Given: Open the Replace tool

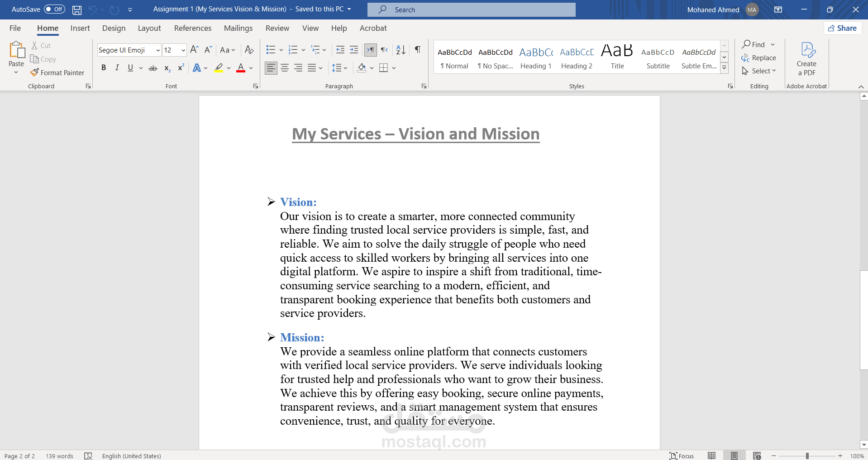Looking at the screenshot, I should [759, 58].
